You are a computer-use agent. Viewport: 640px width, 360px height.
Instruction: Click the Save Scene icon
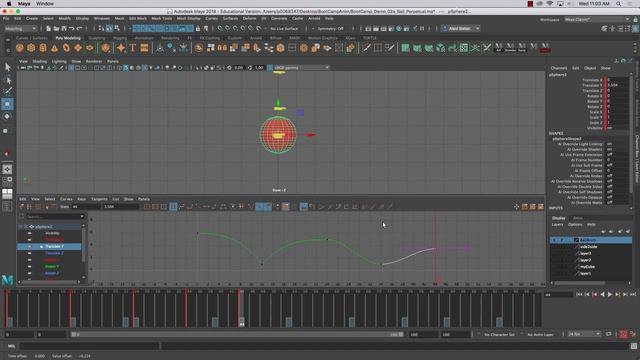(64, 29)
